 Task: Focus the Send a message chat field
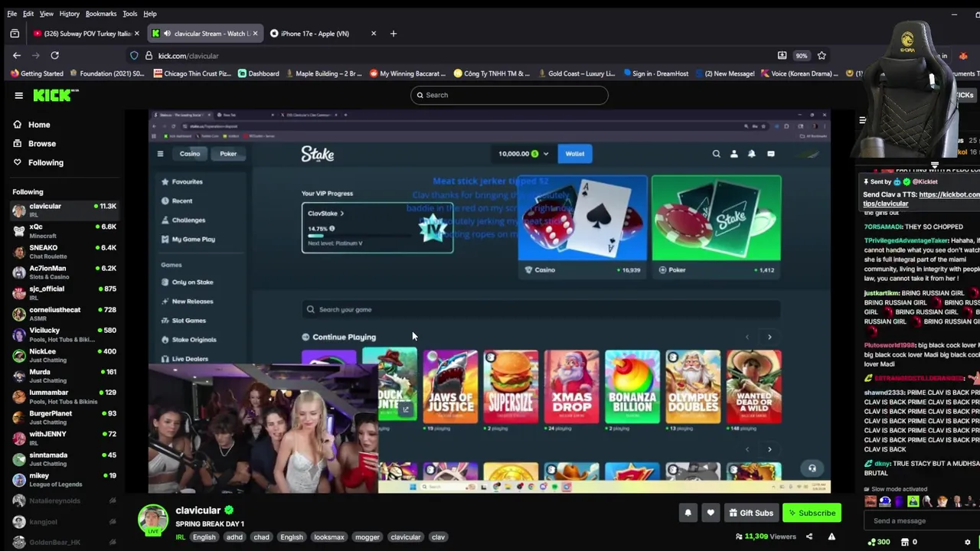coord(923,520)
